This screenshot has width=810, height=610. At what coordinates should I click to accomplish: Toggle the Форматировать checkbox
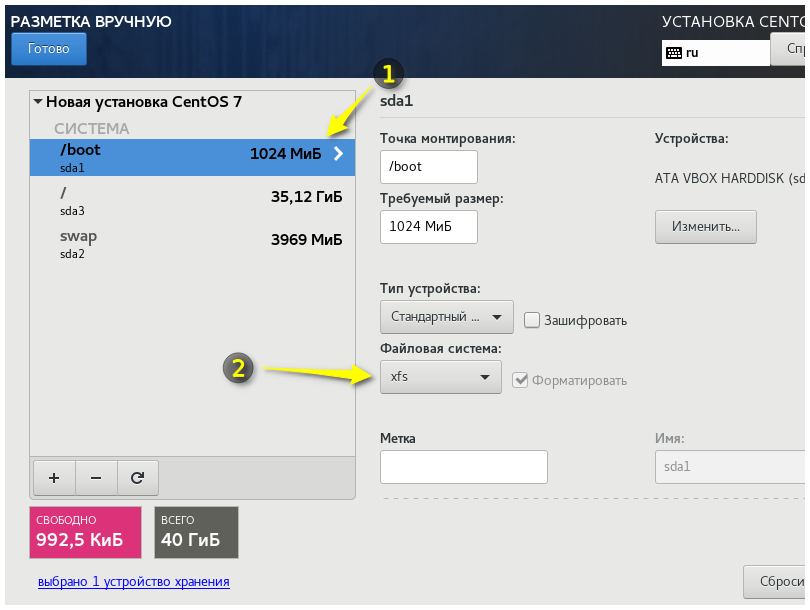coord(520,381)
